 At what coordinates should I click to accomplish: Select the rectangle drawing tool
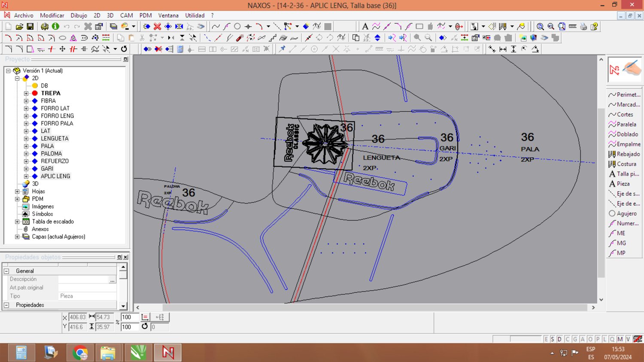point(419,27)
